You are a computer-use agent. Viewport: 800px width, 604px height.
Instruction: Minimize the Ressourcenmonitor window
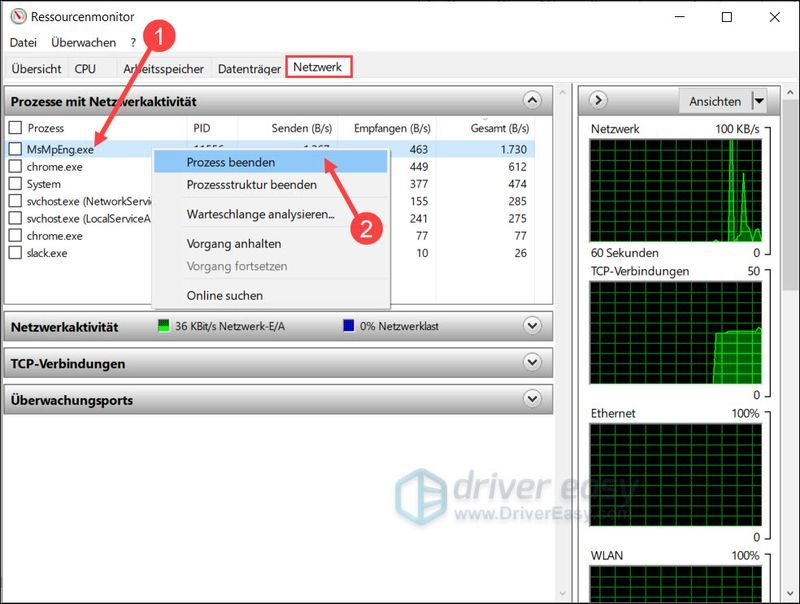coord(680,17)
